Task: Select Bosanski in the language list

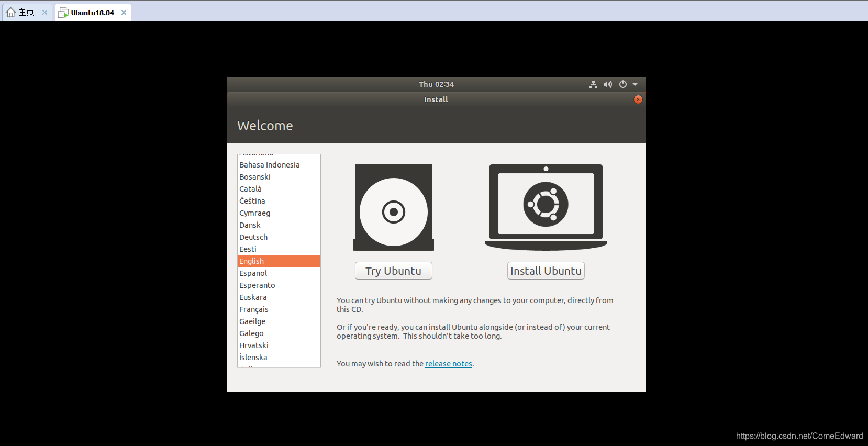Action: pos(279,177)
